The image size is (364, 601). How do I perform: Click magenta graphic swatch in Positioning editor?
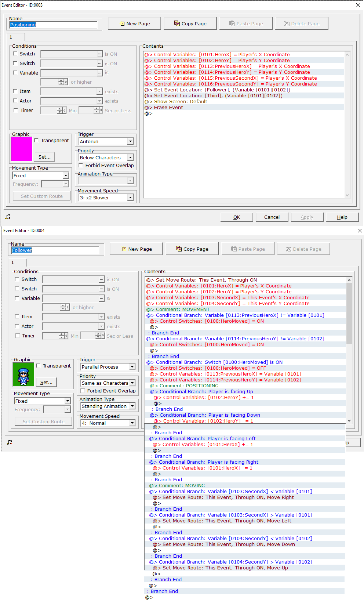tap(22, 149)
